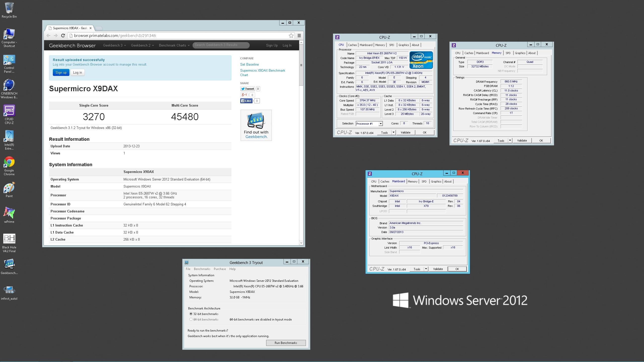644x362 pixels.
Task: Click the Find out with Geekbench banner
Action: pos(256,125)
